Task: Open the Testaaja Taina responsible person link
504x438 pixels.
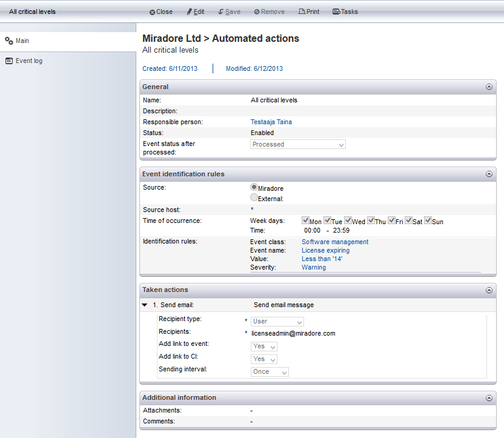Action: tap(271, 122)
